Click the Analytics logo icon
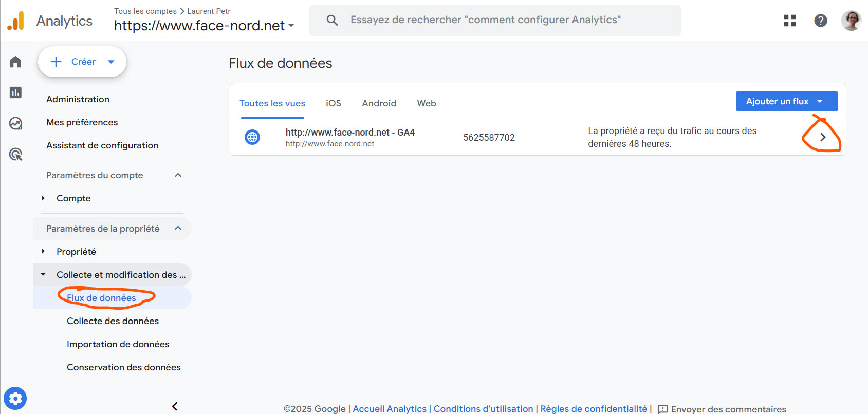This screenshot has width=868, height=414. [16, 21]
